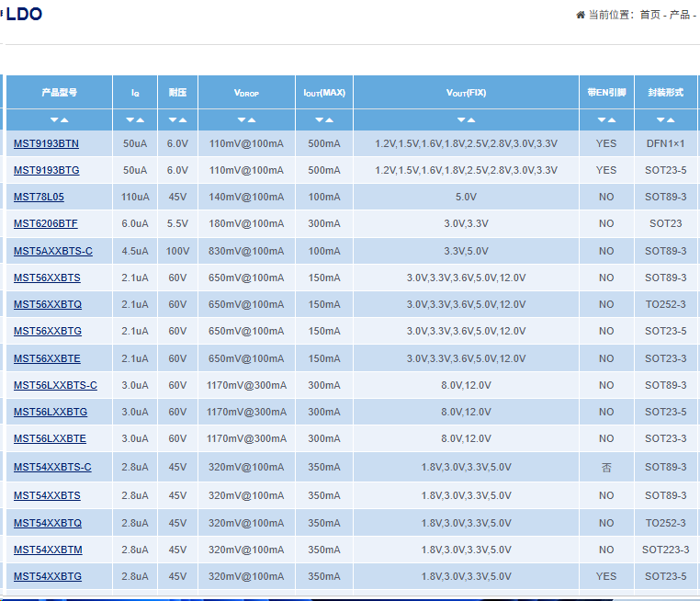This screenshot has height=601, width=700.
Task: Select the 3.3V,5.0V output voltage cell
Action: (466, 251)
